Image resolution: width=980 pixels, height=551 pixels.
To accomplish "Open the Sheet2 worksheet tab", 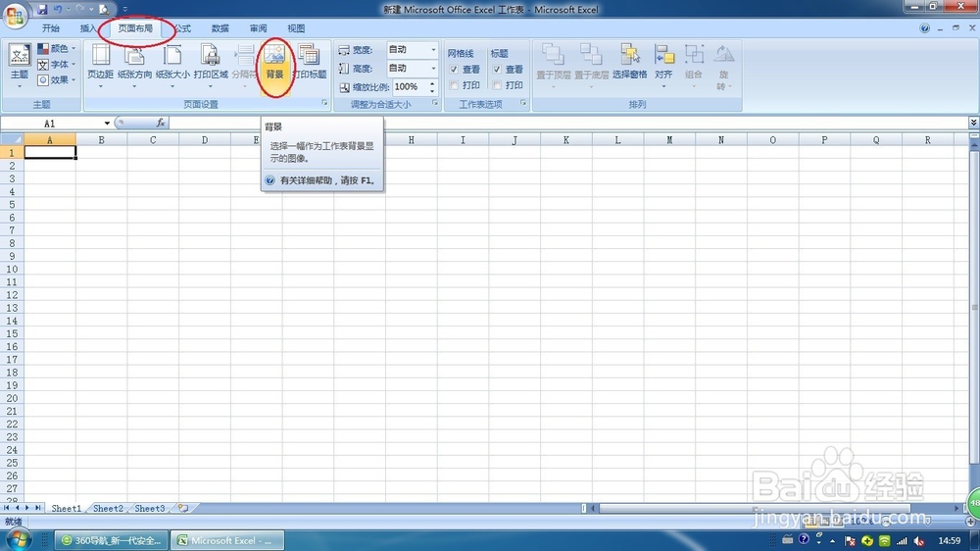I will click(108, 509).
